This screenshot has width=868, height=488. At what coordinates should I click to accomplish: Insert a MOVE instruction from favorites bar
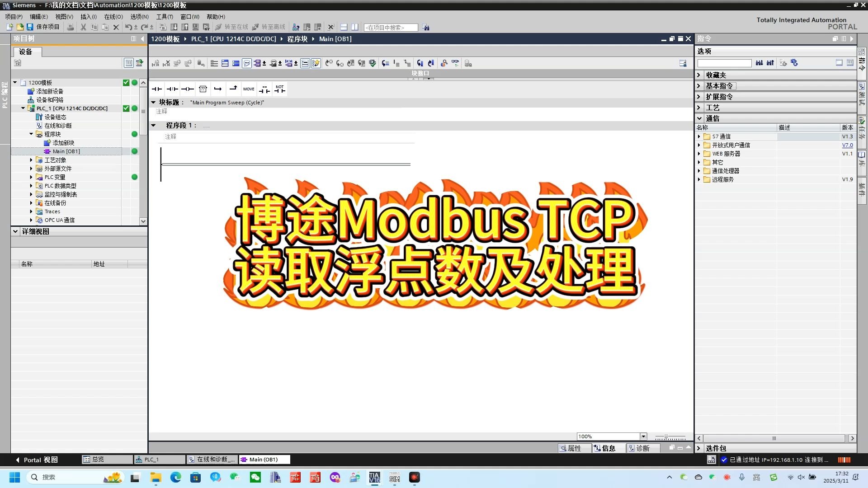[249, 89]
